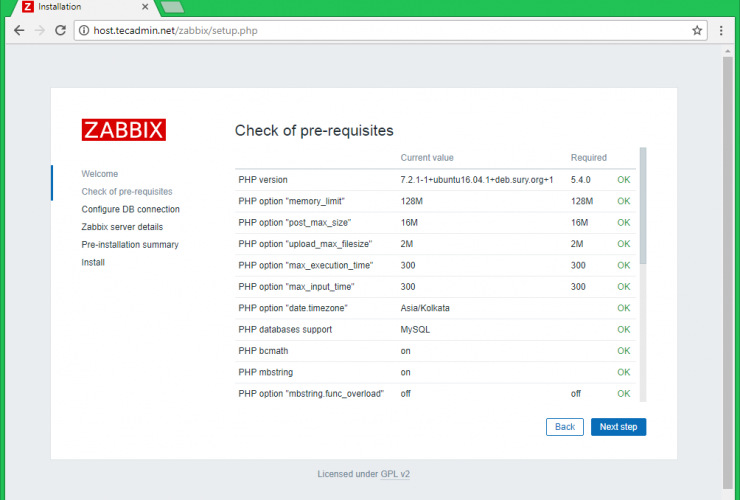The image size is (740, 500).
Task: Select Configure DB connection step
Action: tap(131, 209)
